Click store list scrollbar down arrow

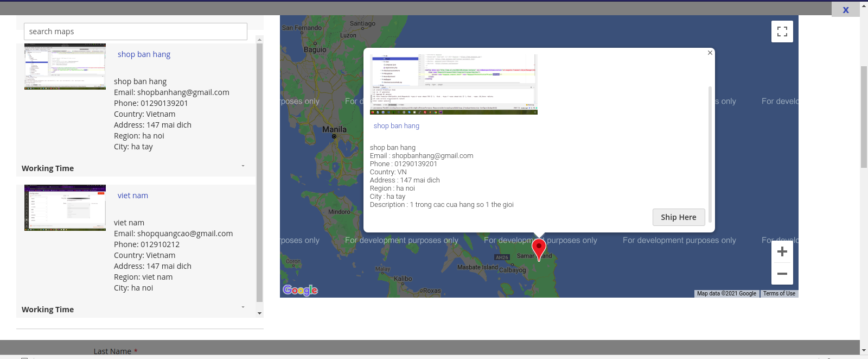click(x=259, y=313)
